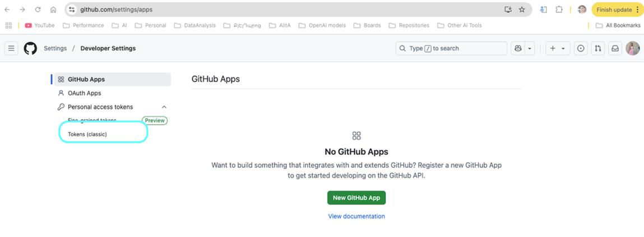The image size is (644, 237).
Task: Go forward in browser history
Action: tap(22, 10)
